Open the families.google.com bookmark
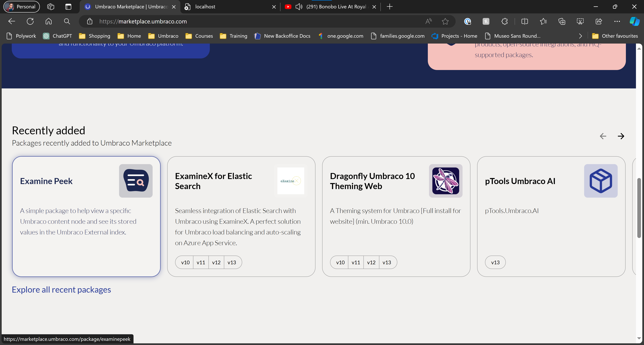 click(x=397, y=36)
